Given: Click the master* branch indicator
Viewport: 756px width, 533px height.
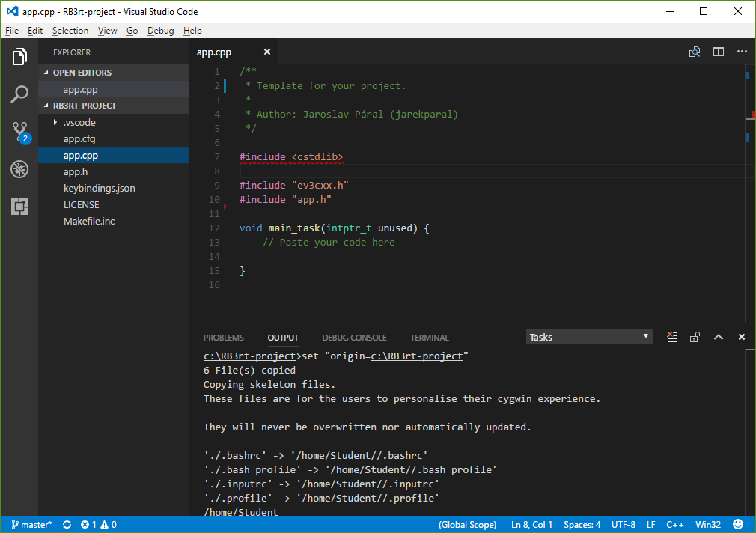Looking at the screenshot, I should coord(31,524).
